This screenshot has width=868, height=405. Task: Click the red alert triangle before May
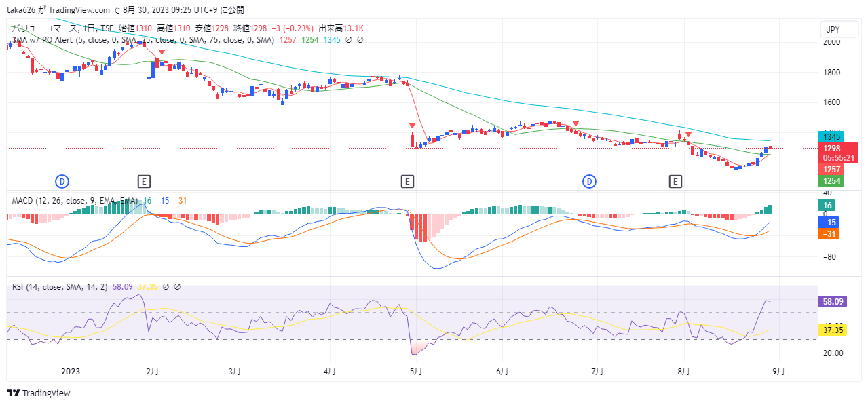tap(412, 126)
